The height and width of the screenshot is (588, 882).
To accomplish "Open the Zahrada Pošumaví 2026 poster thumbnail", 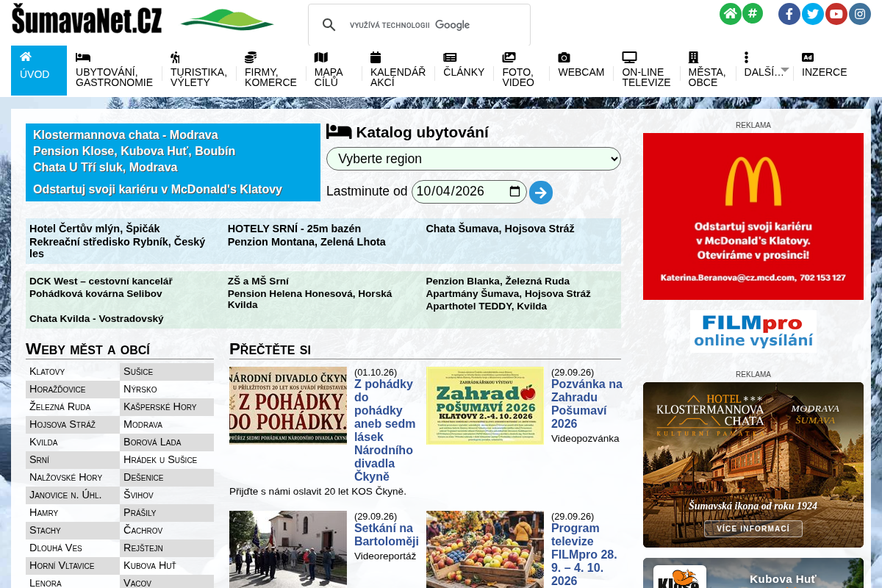I will (x=485, y=406).
